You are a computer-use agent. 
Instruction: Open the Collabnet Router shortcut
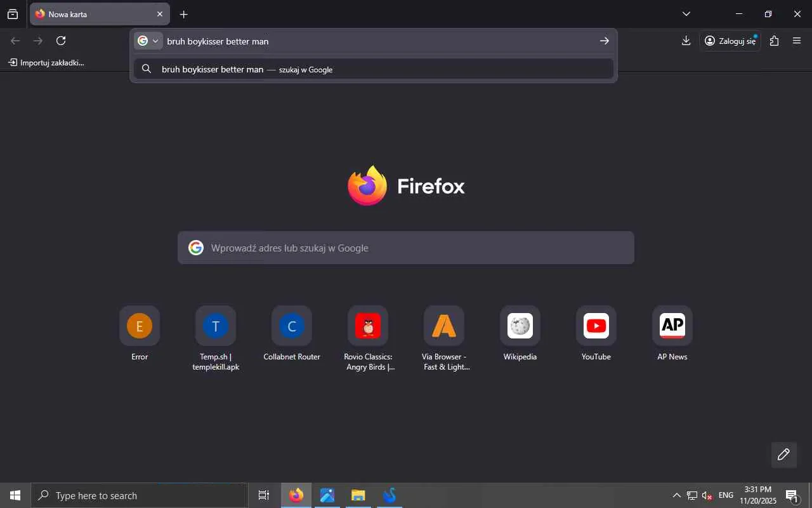[x=292, y=334]
